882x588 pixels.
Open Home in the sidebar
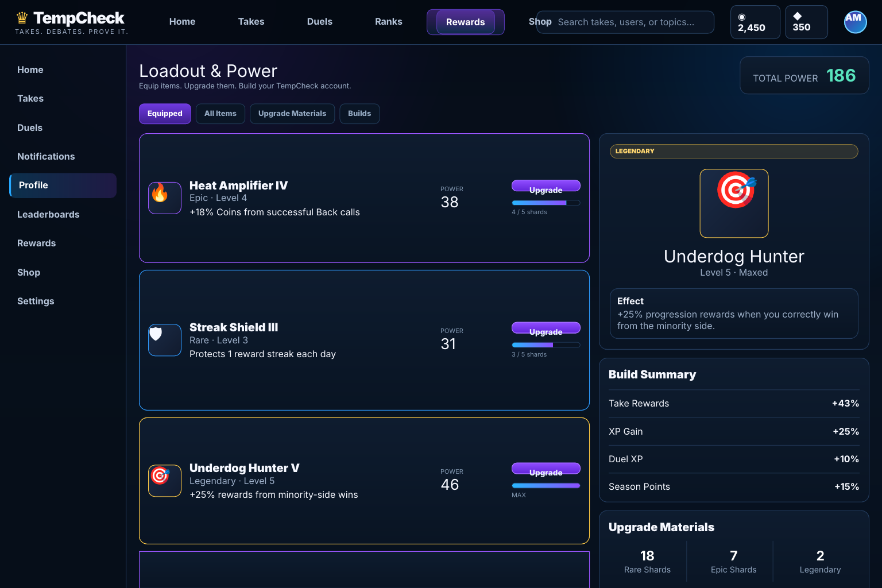pos(63,69)
